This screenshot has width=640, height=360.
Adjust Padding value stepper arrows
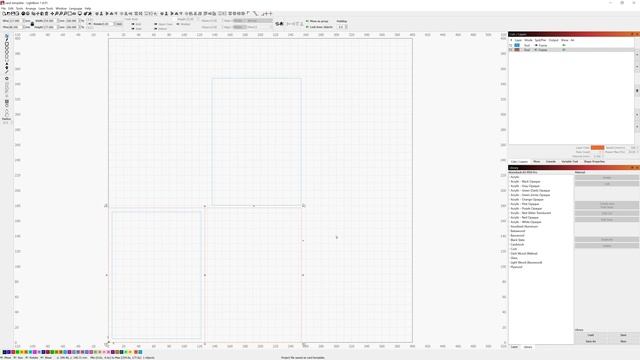pos(347,27)
